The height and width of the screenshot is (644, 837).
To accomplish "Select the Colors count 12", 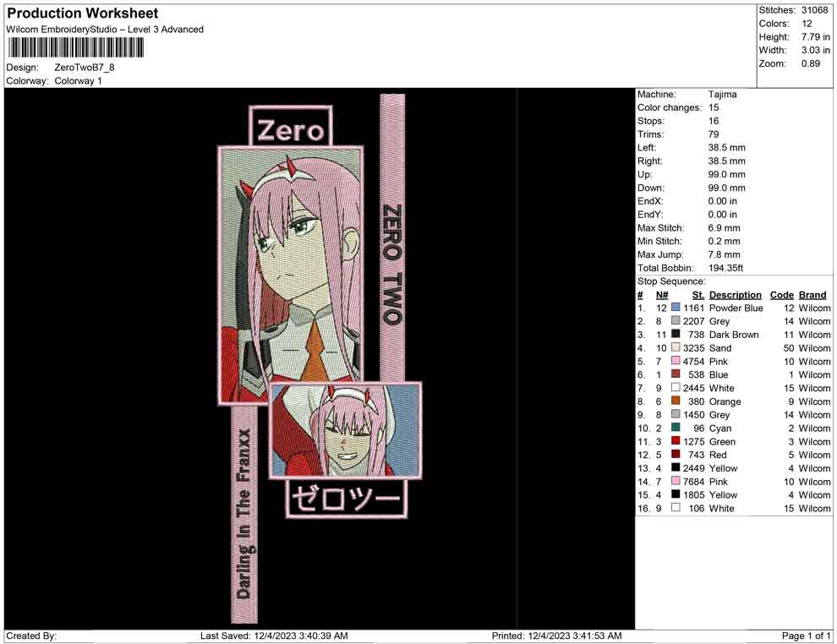I will (x=807, y=24).
